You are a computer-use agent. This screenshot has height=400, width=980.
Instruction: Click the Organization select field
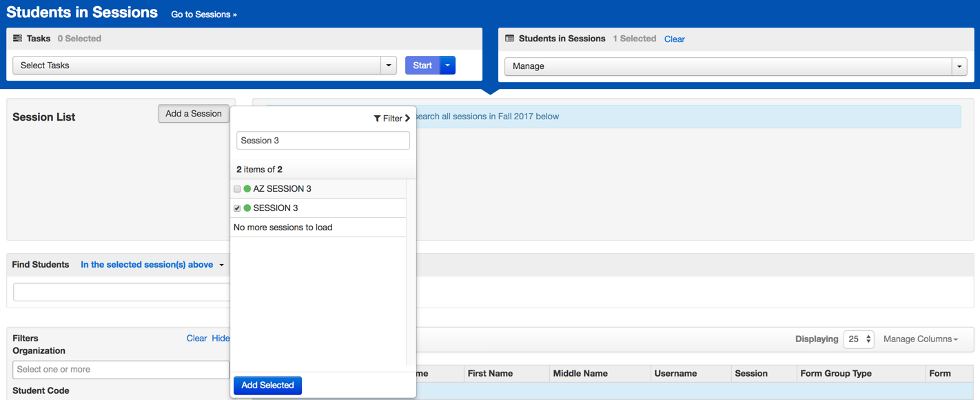point(121,370)
